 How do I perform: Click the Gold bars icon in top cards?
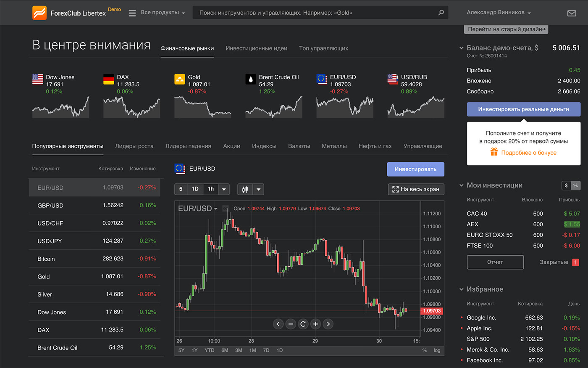[180, 79]
